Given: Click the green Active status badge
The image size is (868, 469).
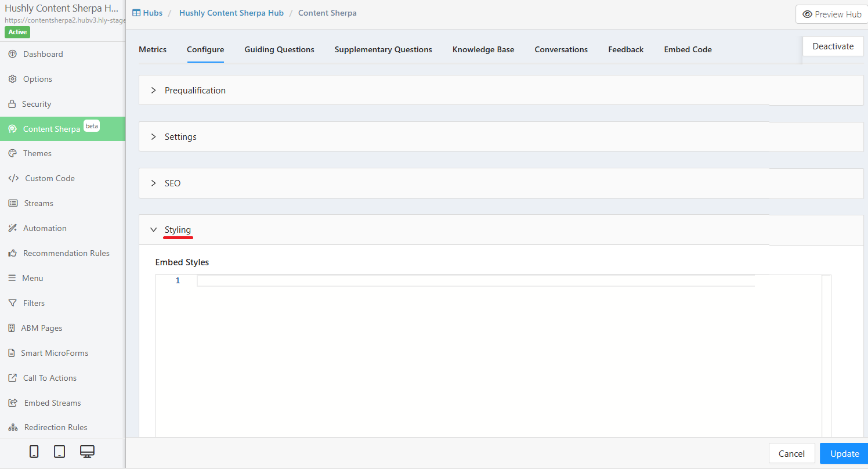Looking at the screenshot, I should (x=17, y=32).
